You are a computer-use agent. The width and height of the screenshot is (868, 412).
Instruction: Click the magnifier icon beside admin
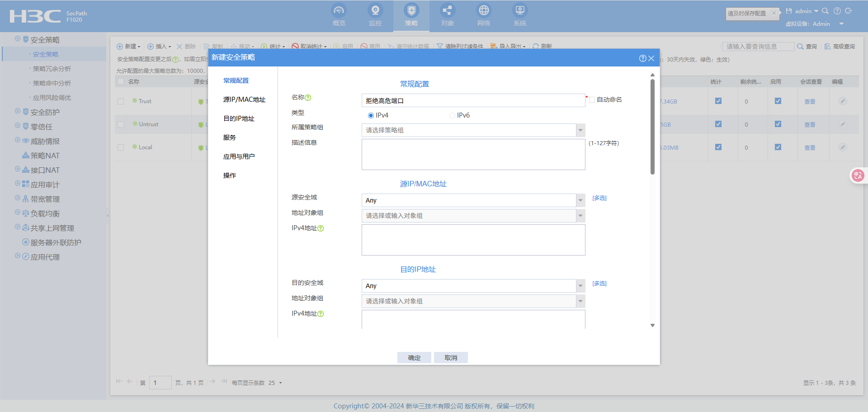click(825, 11)
